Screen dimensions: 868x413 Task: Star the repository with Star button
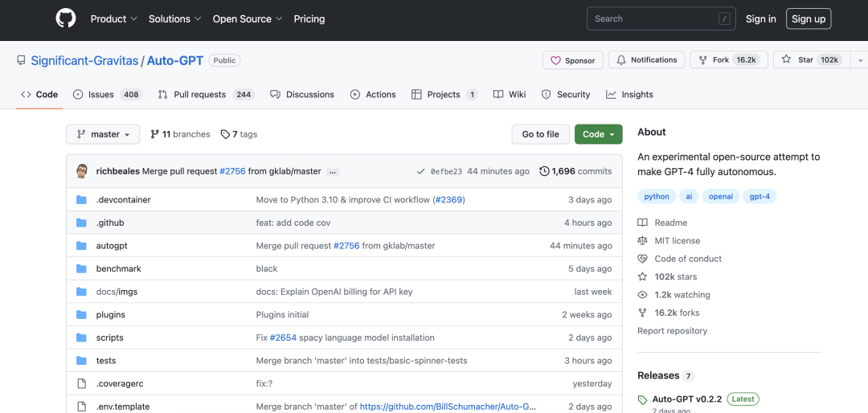click(x=811, y=59)
